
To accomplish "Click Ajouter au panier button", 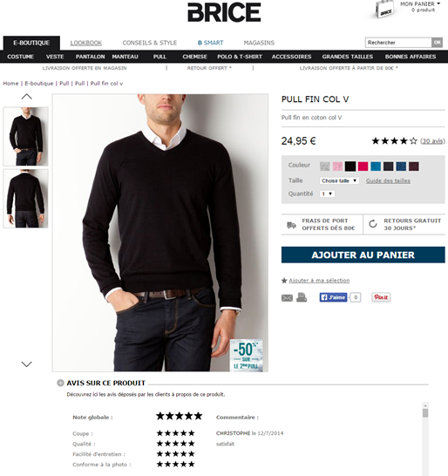I will point(363,255).
